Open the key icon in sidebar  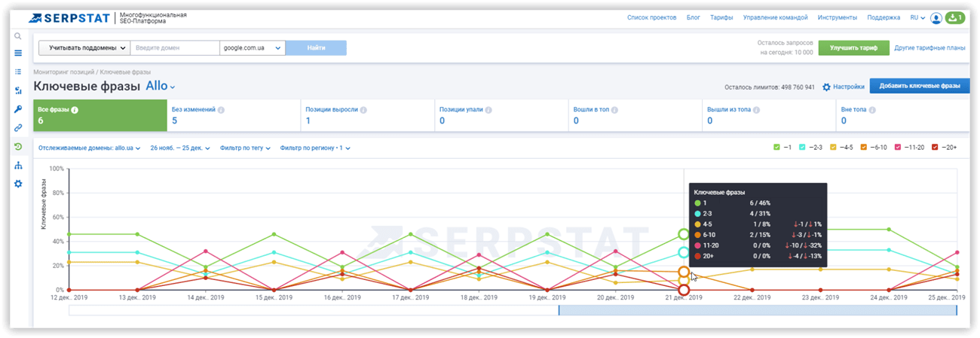pos(18,109)
